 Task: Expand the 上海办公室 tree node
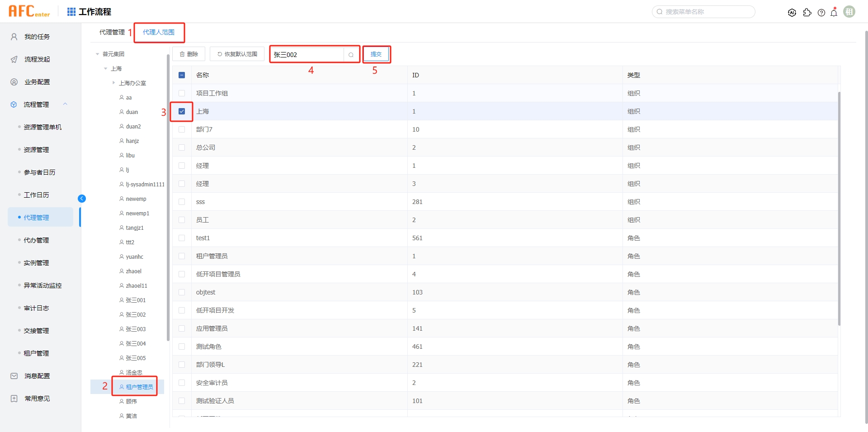[x=113, y=83]
